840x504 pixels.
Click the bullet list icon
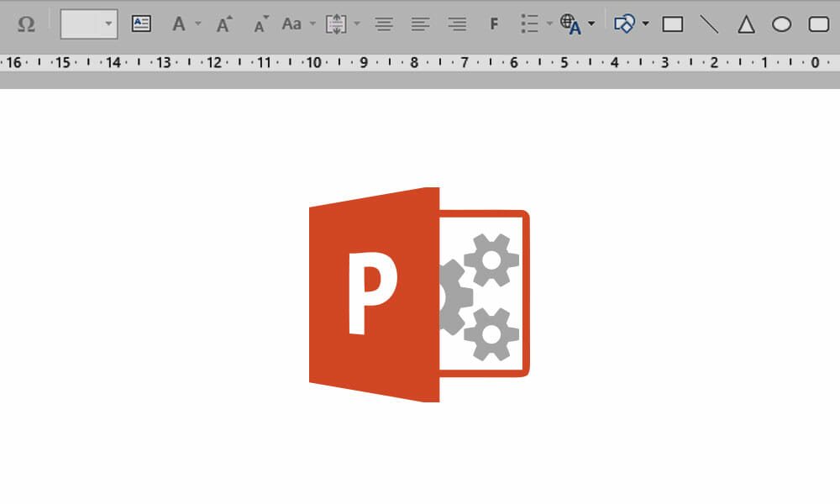[529, 24]
